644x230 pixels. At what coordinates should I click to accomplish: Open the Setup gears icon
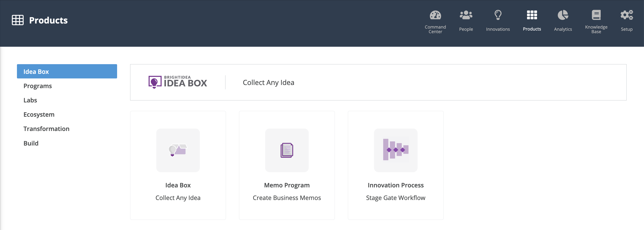click(x=627, y=15)
